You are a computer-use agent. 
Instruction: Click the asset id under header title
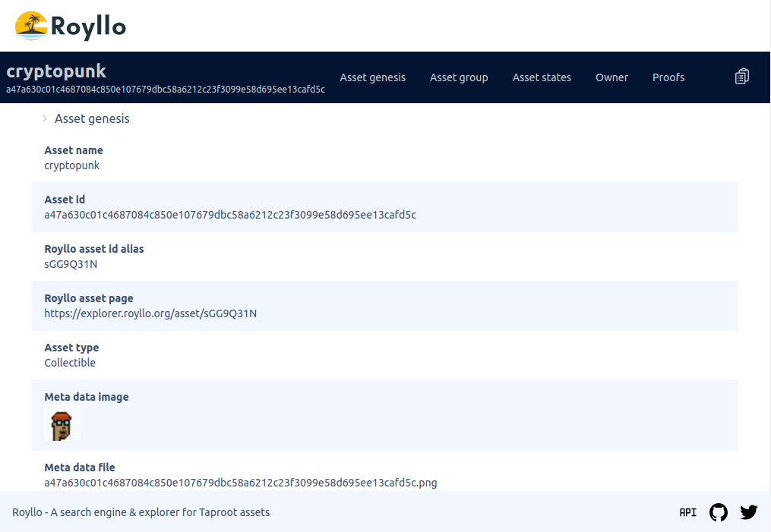point(166,90)
